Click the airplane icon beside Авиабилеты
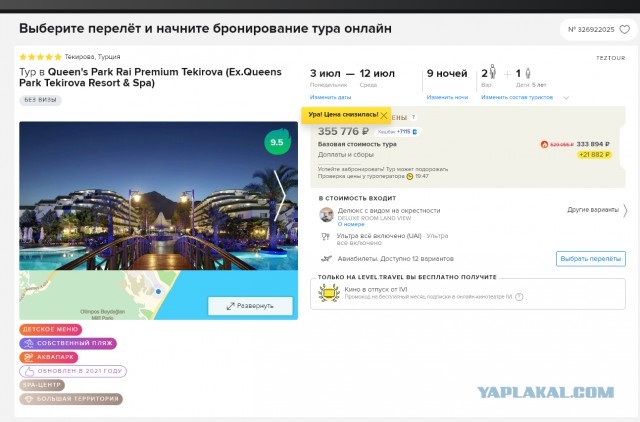Image resolution: width=640 pixels, height=422 pixels. click(x=326, y=259)
